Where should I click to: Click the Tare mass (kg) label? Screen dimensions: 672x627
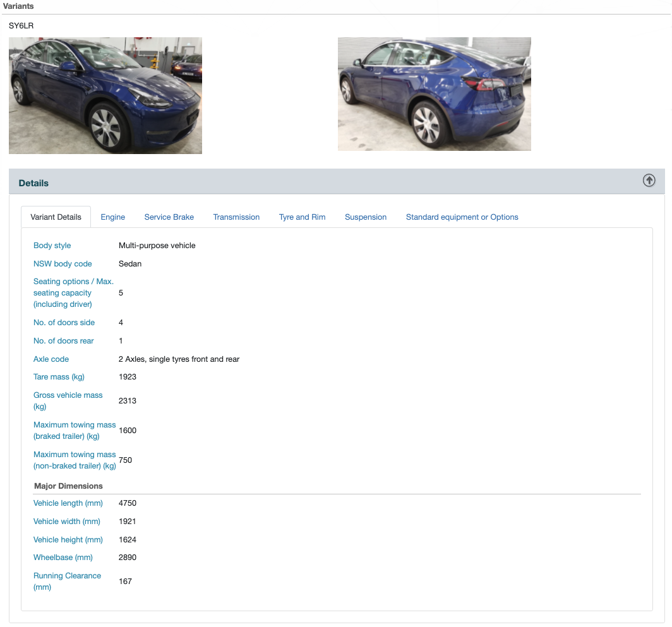coord(59,377)
